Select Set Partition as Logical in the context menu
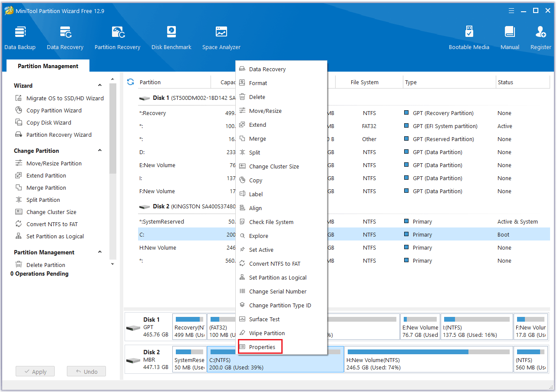557x392 pixels. pyautogui.click(x=281, y=277)
